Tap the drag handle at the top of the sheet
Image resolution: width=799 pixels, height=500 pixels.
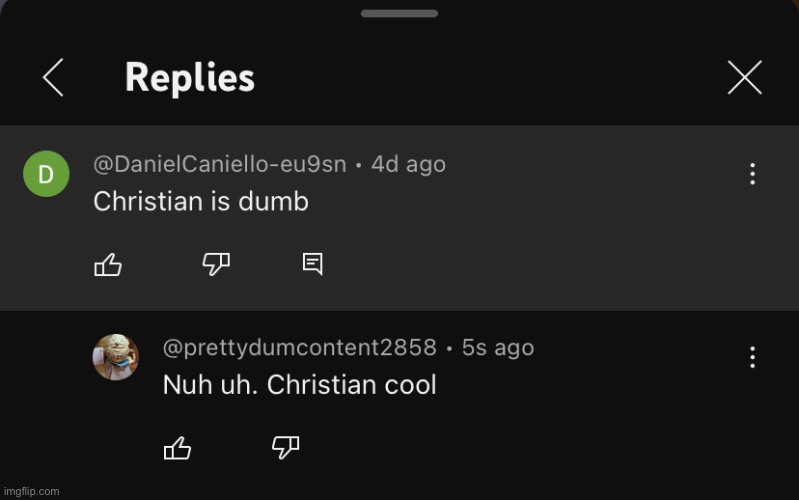(x=400, y=14)
